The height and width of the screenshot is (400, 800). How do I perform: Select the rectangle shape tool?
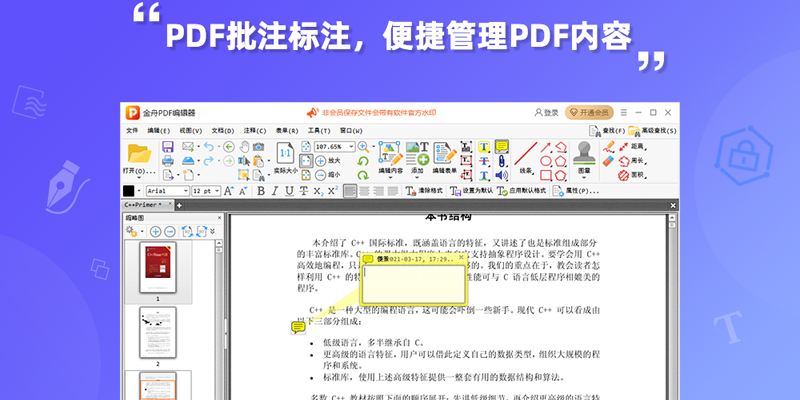pos(546,176)
